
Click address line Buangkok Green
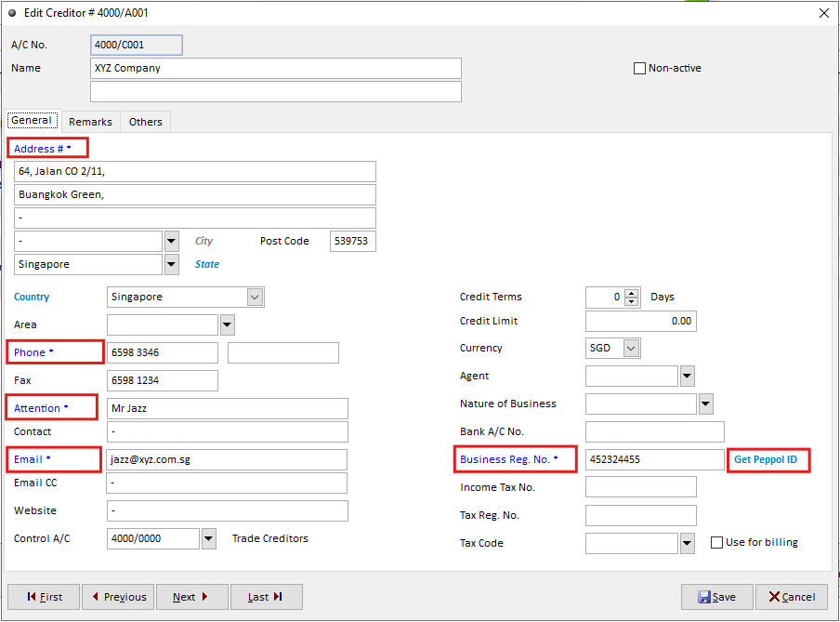[x=195, y=194]
